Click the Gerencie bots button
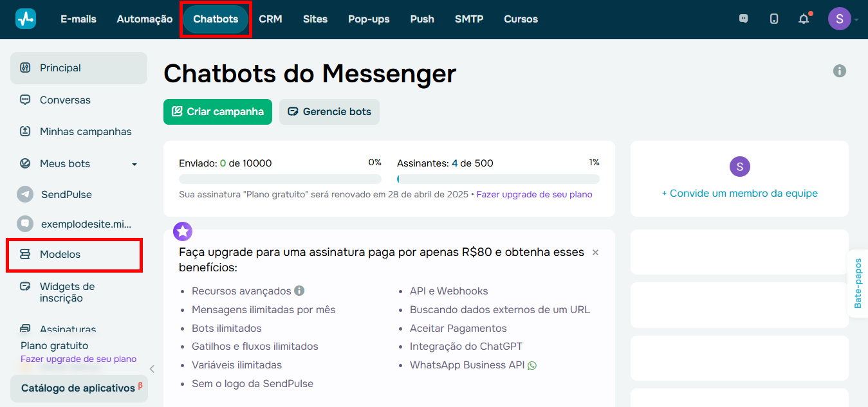Viewport: 868px width, 407px height. click(329, 112)
